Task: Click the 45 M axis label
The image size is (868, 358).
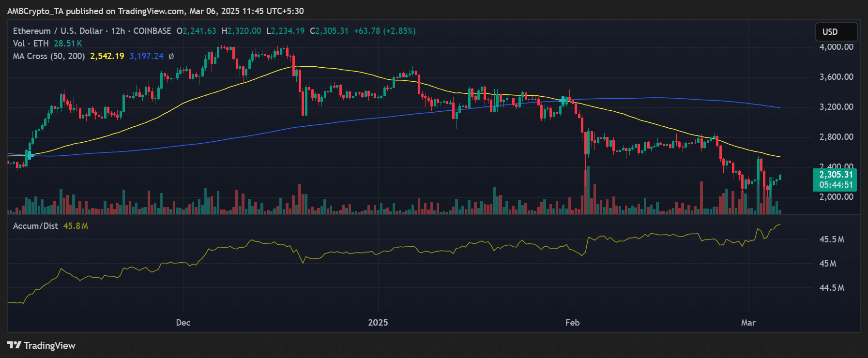Action: (828, 264)
